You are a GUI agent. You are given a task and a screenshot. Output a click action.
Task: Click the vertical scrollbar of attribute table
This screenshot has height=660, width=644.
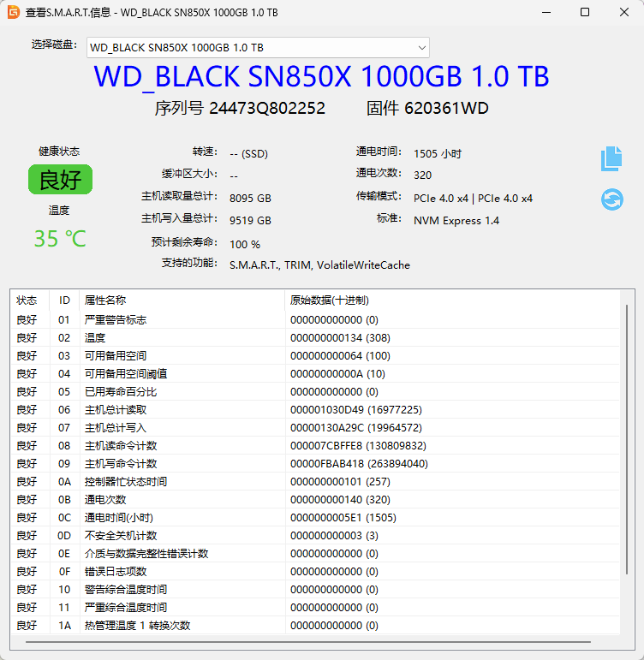(627, 439)
